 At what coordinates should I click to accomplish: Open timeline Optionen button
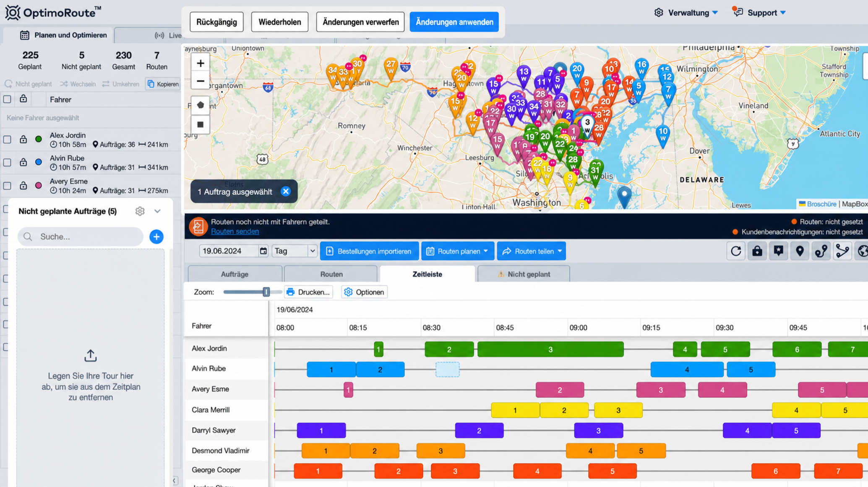click(364, 292)
